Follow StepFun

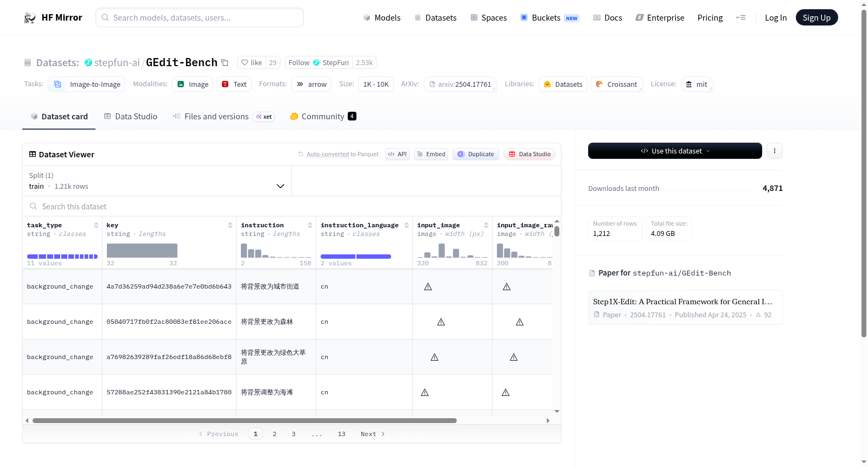tap(318, 62)
